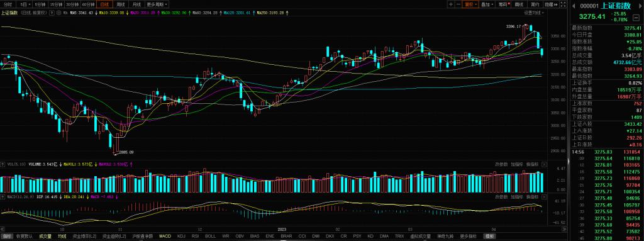
Task: Go to next stock with right arrow after 上证指数
Action: [x=640, y=6]
